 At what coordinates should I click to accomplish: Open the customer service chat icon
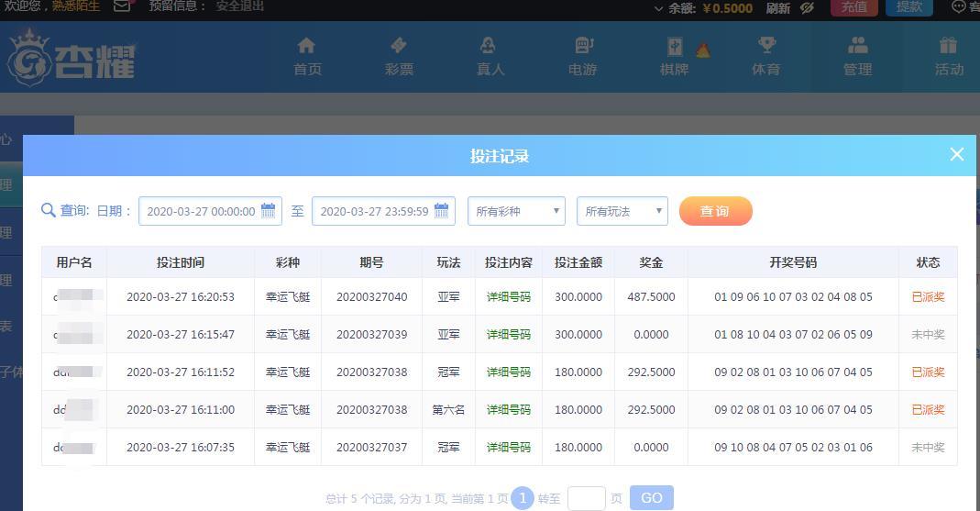click(x=958, y=6)
